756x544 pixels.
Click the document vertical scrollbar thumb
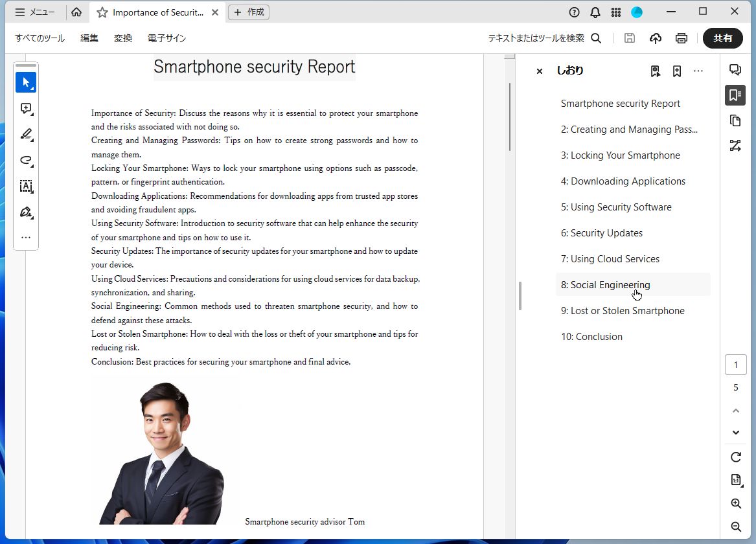510,117
